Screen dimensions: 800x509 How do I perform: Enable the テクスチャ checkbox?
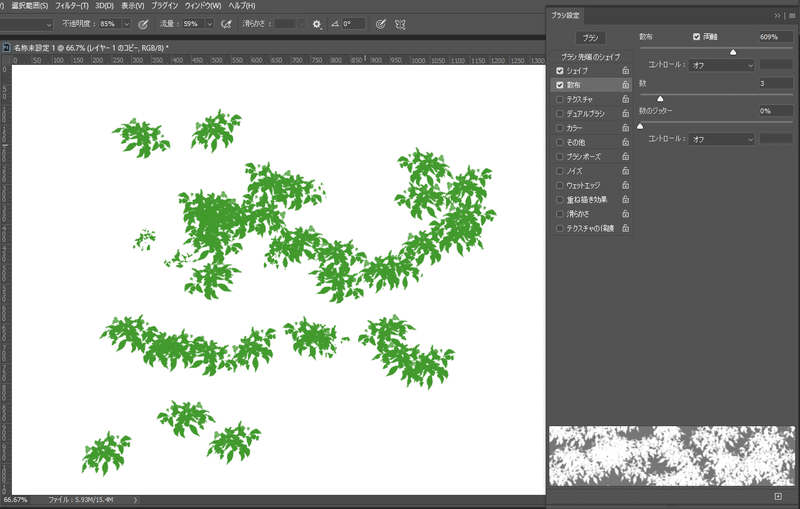pos(560,99)
